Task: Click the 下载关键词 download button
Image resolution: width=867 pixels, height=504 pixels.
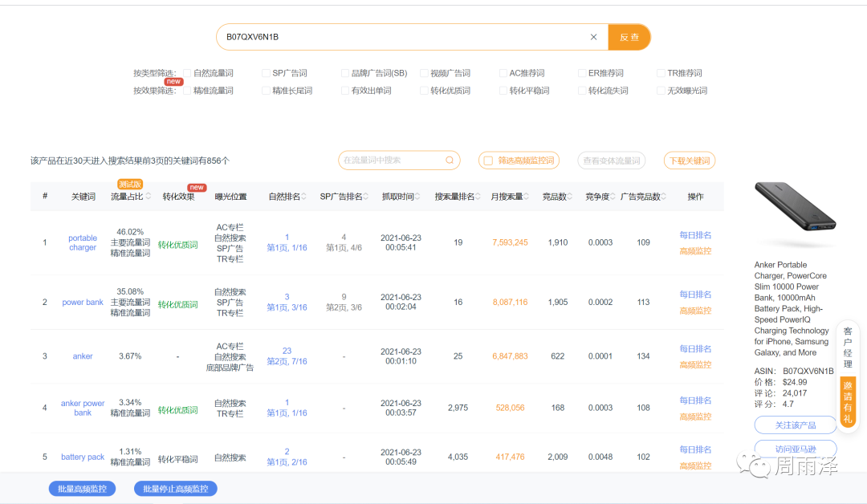Action: click(x=689, y=161)
